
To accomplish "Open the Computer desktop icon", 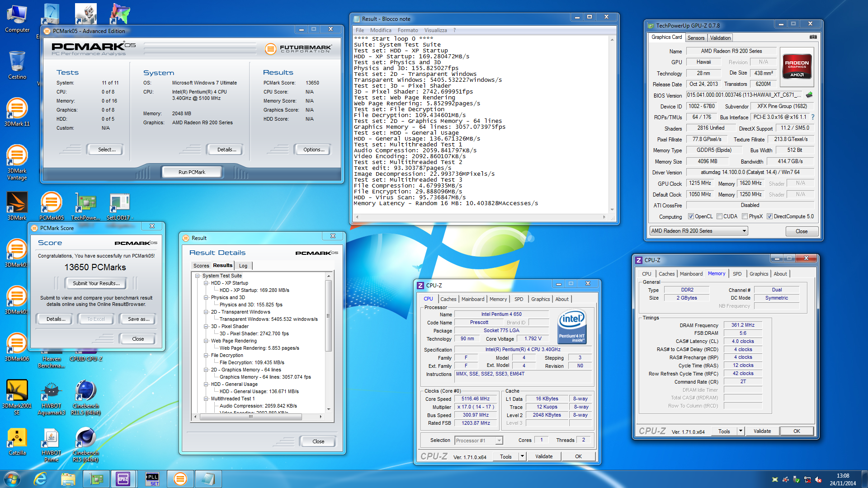I will tap(17, 18).
